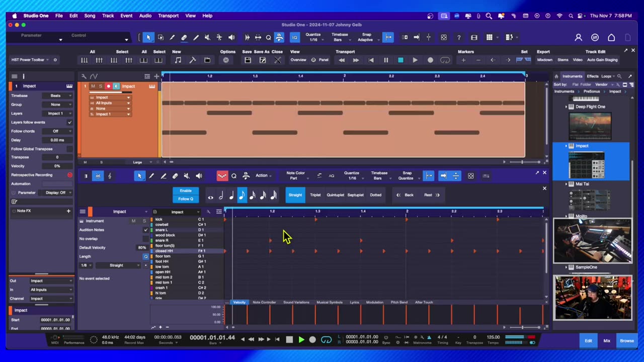Viewport: 644px width, 362px height.
Task: Open the Options gear in Power Toolbar
Action: click(226, 60)
